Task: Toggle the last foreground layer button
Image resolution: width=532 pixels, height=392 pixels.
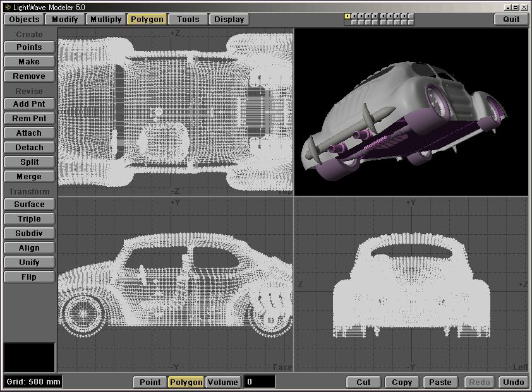Action: pyautogui.click(x=411, y=16)
